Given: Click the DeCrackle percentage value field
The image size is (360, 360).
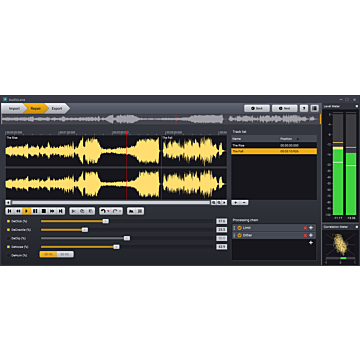Looking at the screenshot, I should pos(221,230).
